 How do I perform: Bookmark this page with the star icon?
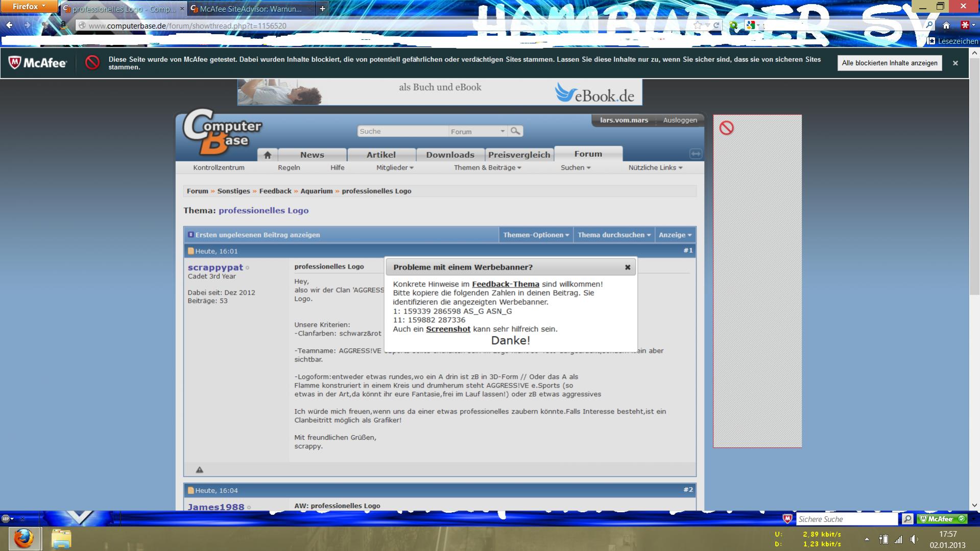coord(698,25)
